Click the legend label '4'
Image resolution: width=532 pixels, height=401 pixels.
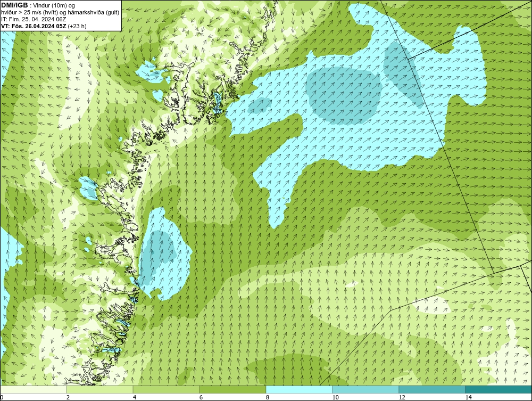click(x=135, y=397)
